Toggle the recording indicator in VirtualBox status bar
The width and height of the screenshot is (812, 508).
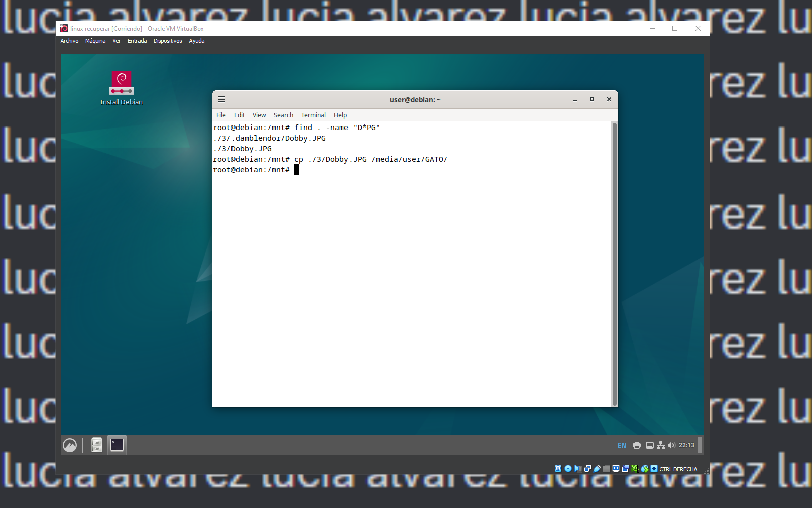(x=626, y=468)
